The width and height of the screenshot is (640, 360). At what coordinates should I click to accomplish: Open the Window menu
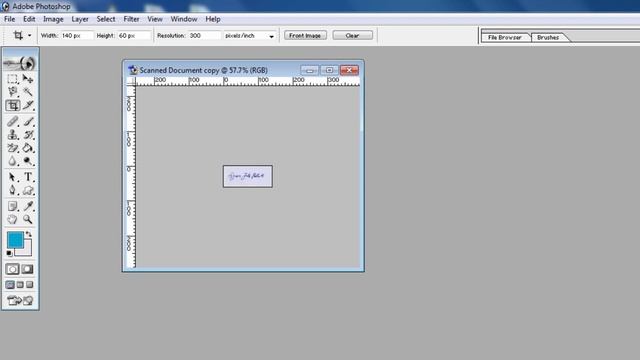(x=184, y=19)
